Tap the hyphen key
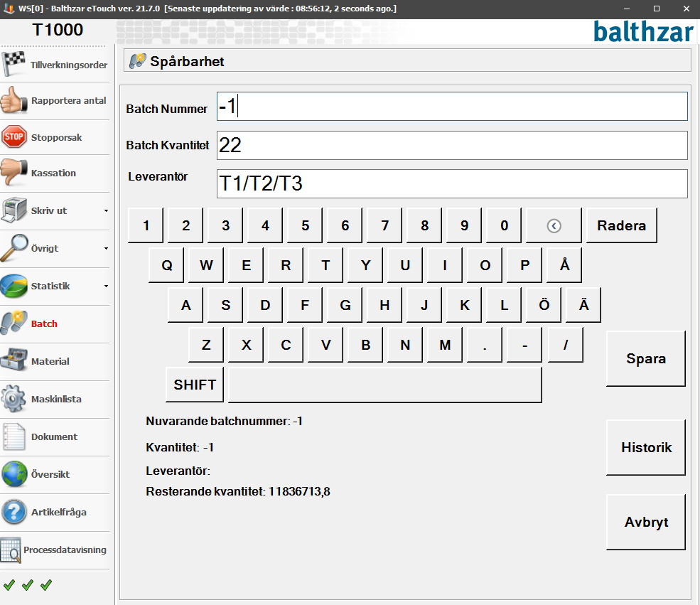This screenshot has width=700, height=605. pyautogui.click(x=524, y=345)
